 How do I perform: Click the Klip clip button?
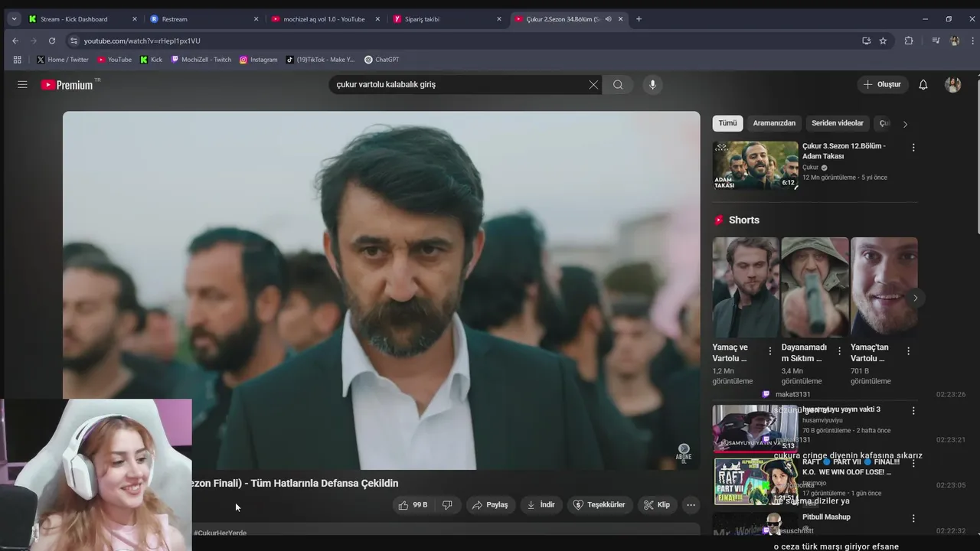click(x=657, y=505)
